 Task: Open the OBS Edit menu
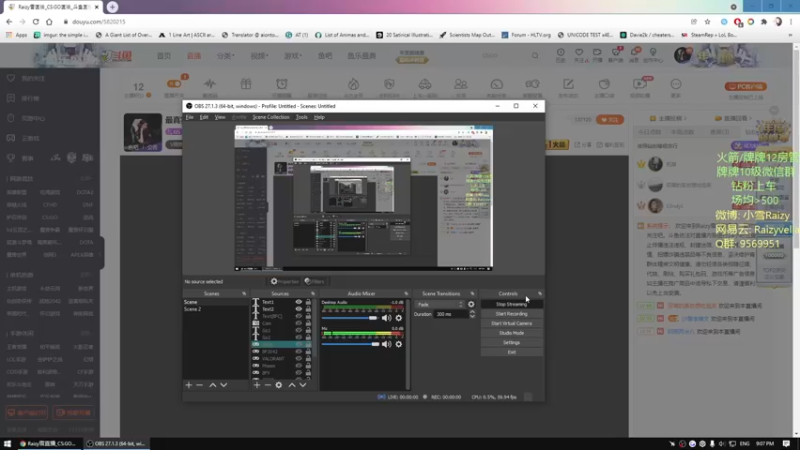[x=204, y=117]
